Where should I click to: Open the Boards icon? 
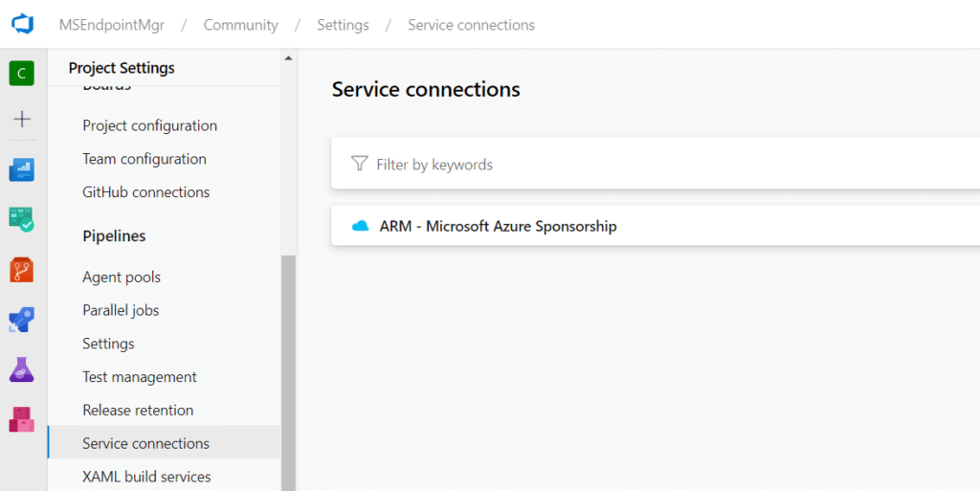22,220
